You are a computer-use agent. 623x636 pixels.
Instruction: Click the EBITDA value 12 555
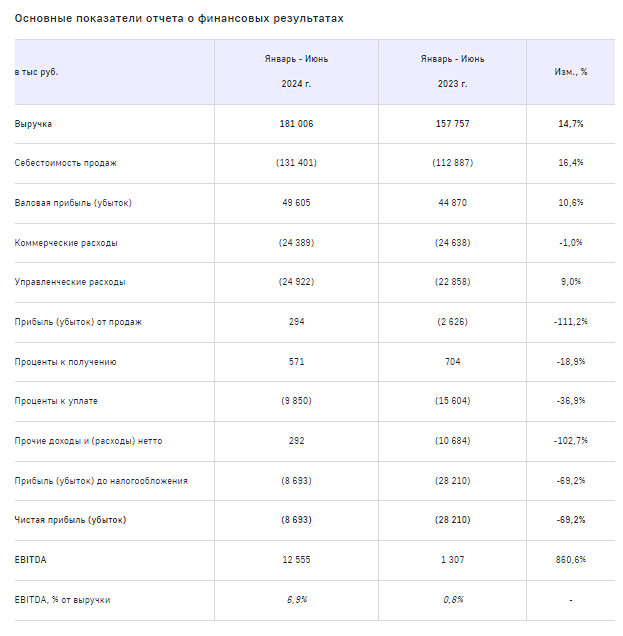295,560
